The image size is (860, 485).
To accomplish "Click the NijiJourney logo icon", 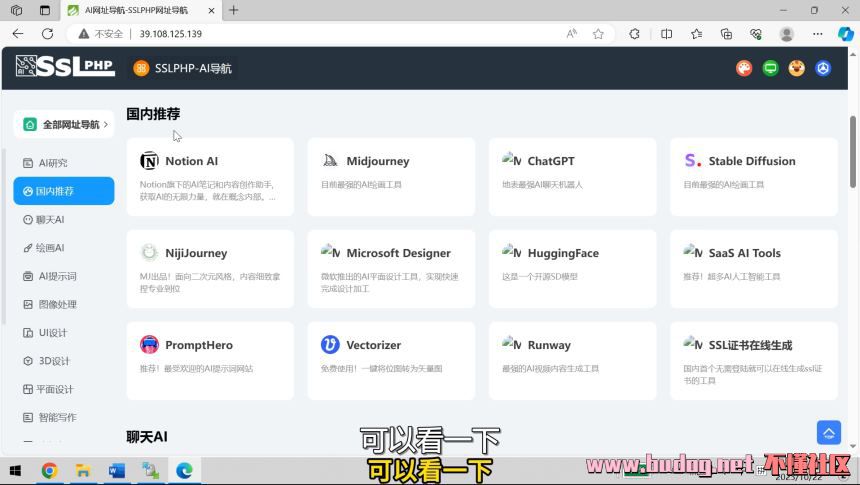I will click(149, 253).
